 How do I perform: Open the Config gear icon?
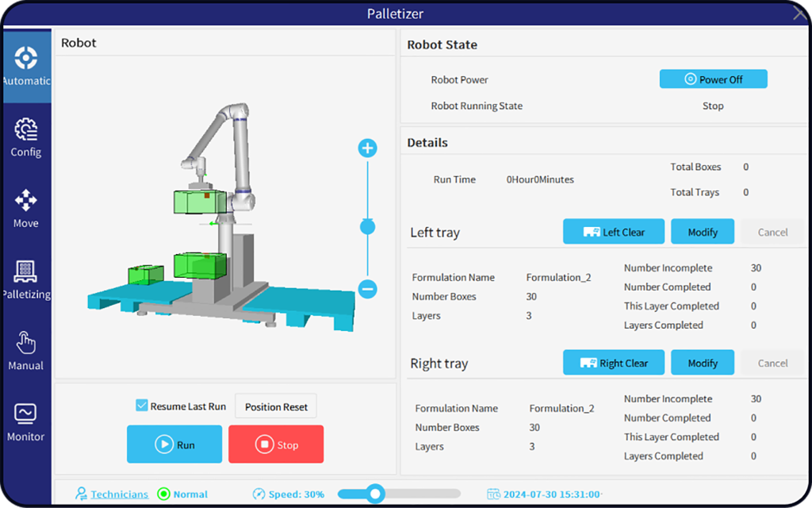(x=26, y=130)
